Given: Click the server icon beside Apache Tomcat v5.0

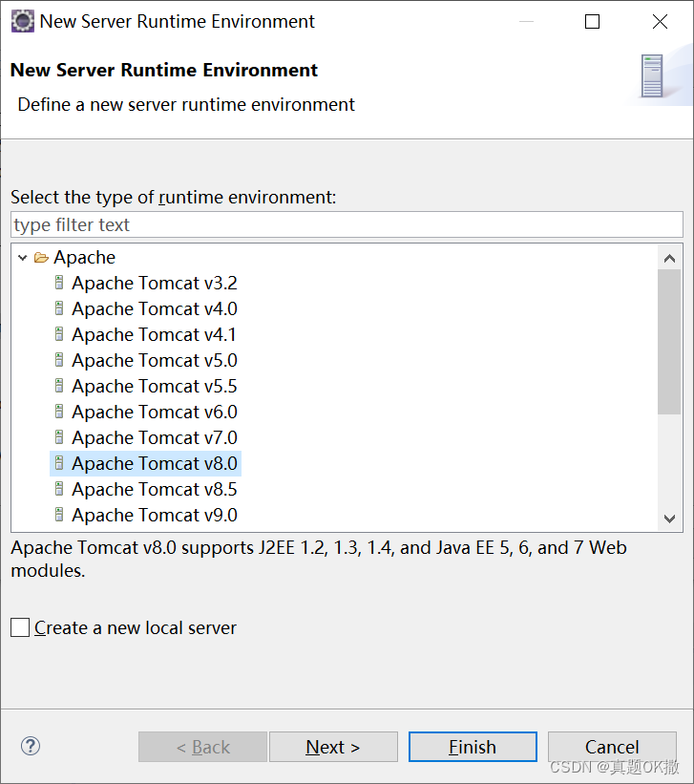Looking at the screenshot, I should coord(59,360).
